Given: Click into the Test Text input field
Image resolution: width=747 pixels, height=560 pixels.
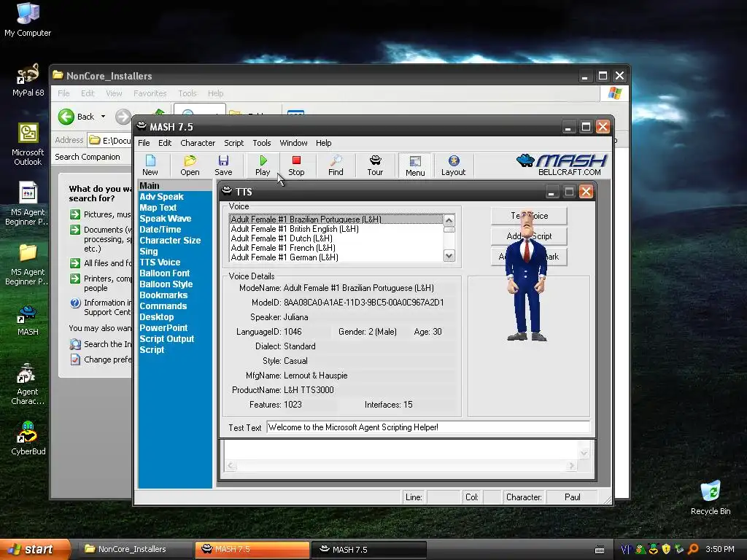Looking at the screenshot, I should 427,427.
